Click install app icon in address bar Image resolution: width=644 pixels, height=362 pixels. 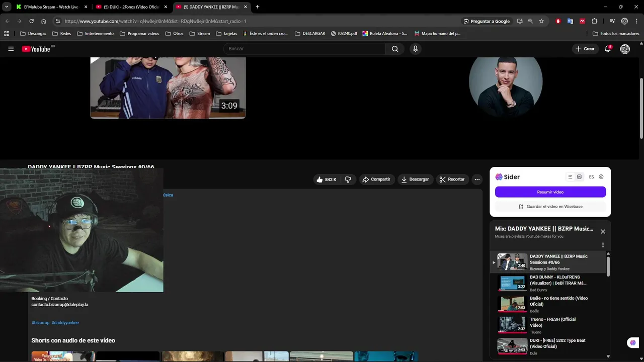[520, 21]
